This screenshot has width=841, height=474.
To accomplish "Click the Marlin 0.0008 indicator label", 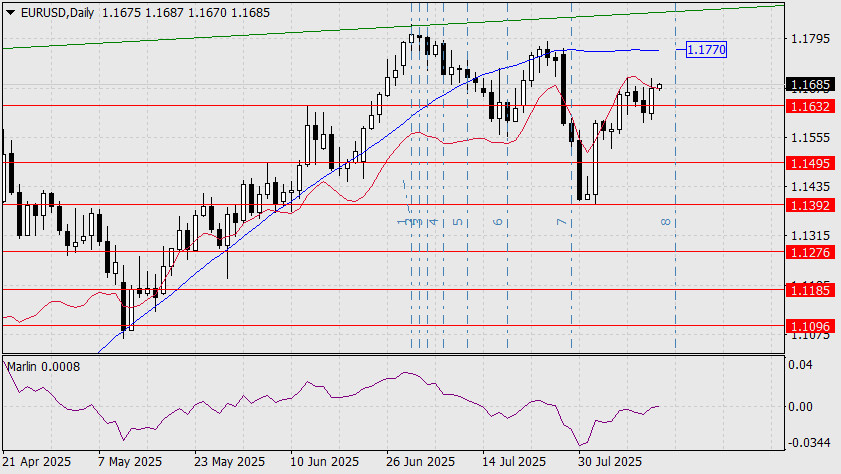I will pyautogui.click(x=43, y=367).
